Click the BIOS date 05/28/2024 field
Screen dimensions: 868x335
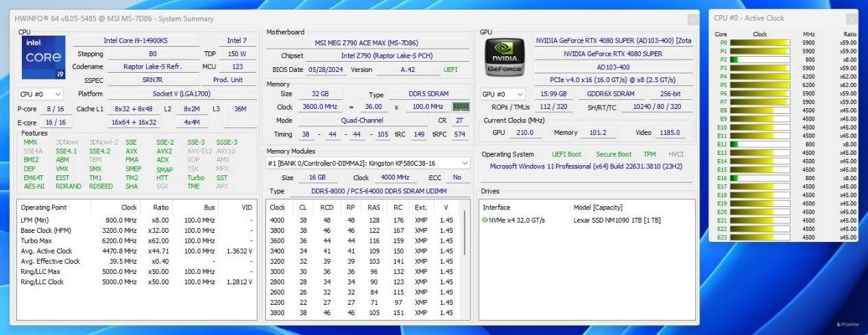[x=326, y=69]
